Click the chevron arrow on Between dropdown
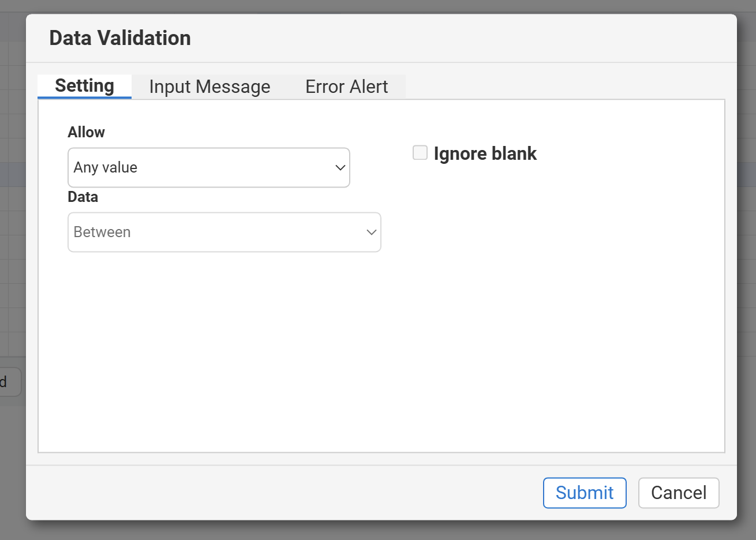The height and width of the screenshot is (540, 756). tap(371, 232)
